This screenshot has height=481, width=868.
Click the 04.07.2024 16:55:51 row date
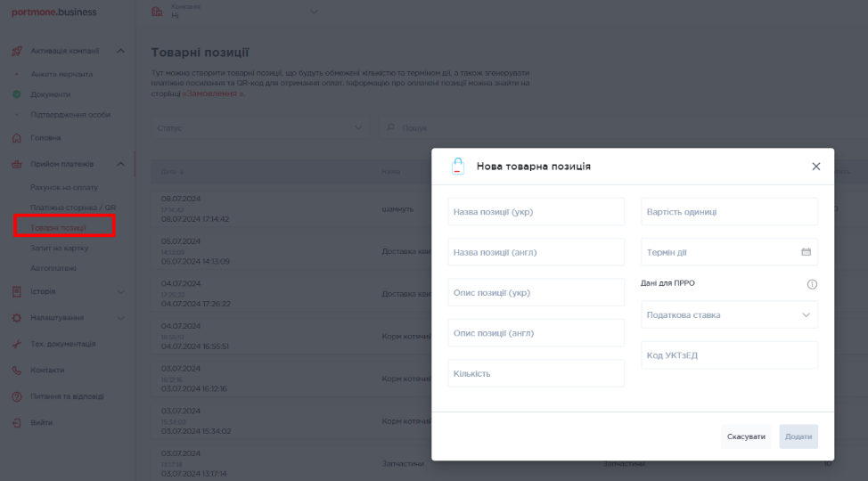point(195,346)
